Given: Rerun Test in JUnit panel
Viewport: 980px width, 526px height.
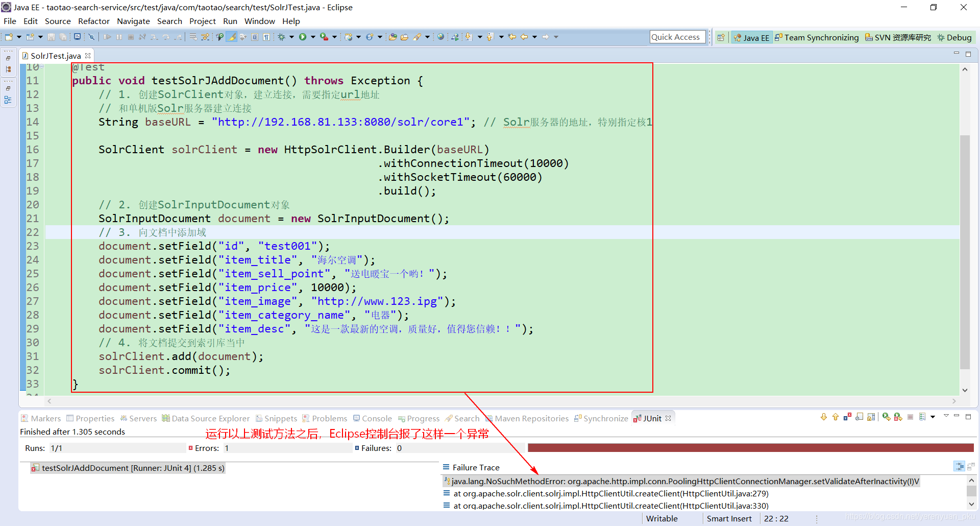Looking at the screenshot, I should coord(887,417).
